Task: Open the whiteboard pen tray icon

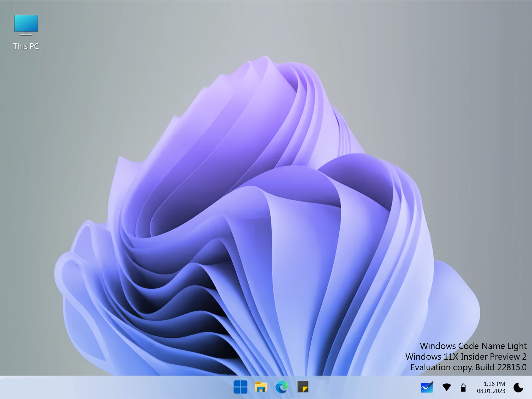Action: [x=427, y=387]
